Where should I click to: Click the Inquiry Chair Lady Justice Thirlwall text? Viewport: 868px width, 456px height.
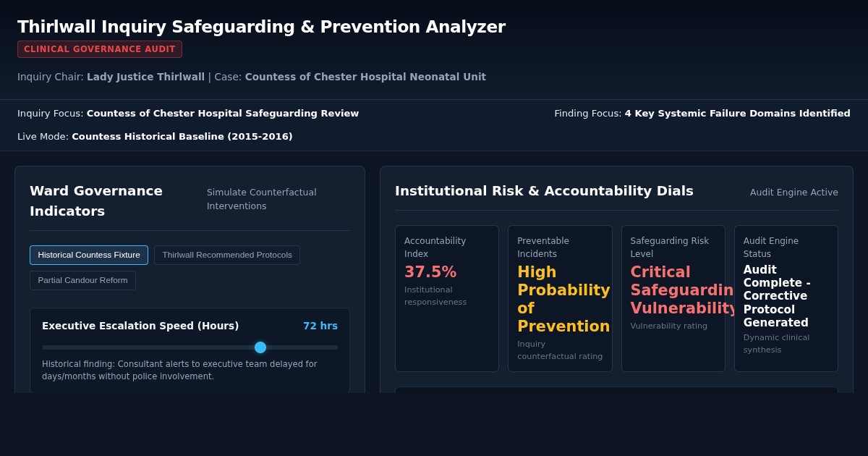coord(111,77)
